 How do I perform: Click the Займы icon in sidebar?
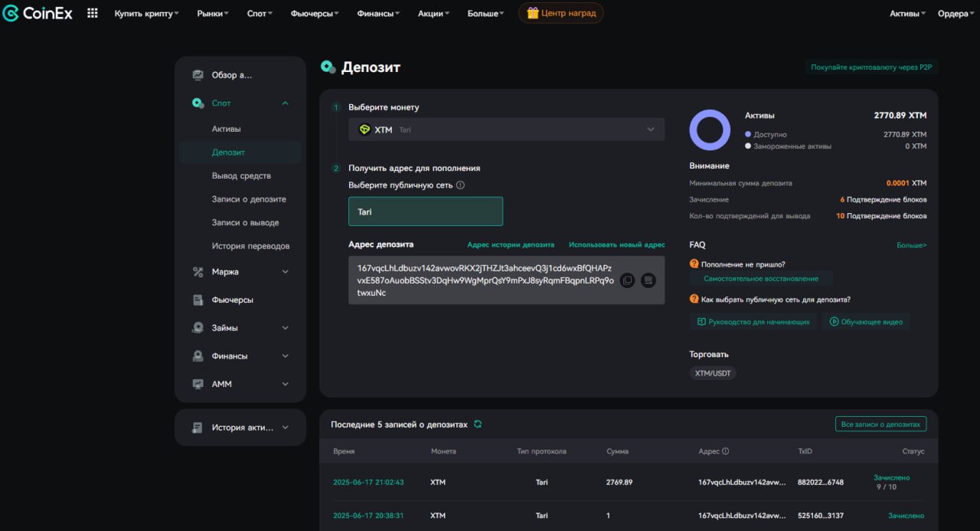pos(198,328)
